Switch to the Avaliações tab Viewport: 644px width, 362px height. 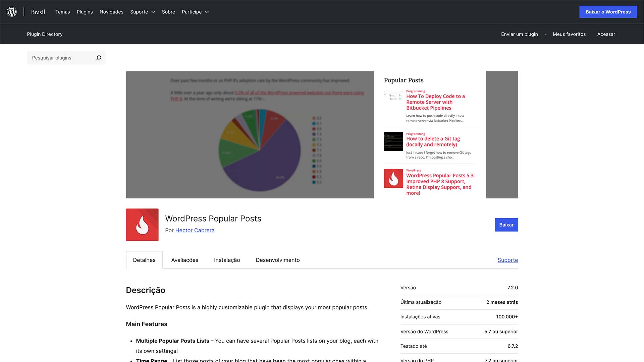(x=185, y=260)
